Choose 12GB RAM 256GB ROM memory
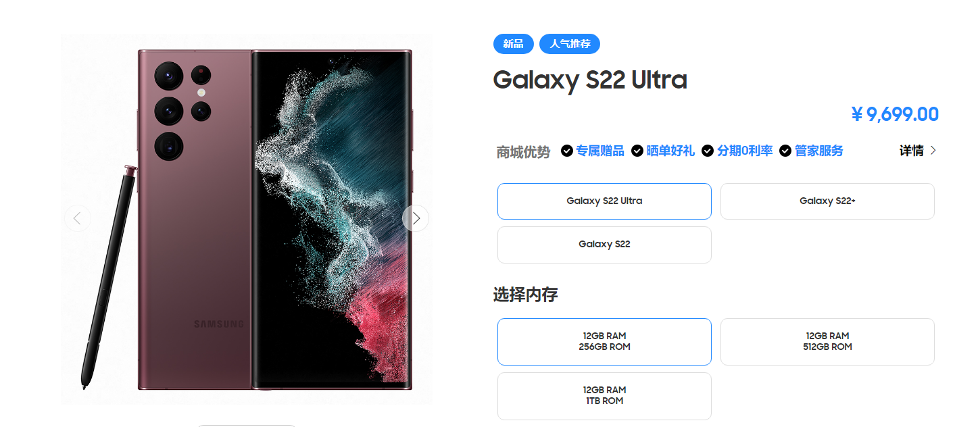 [604, 342]
